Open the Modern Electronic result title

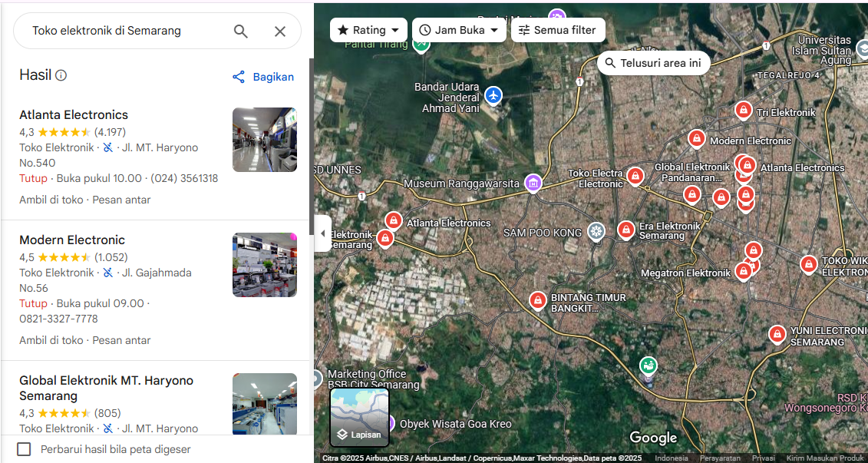point(72,240)
